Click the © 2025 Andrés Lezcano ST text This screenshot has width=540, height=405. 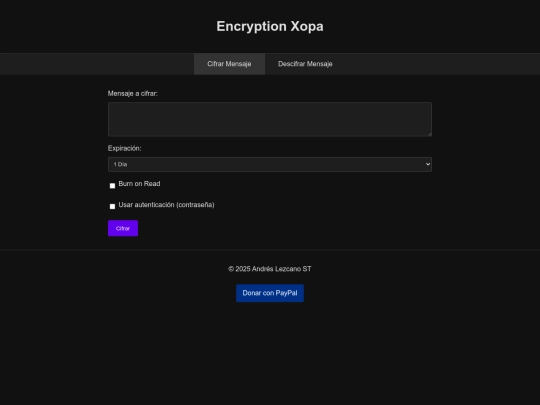coord(270,269)
